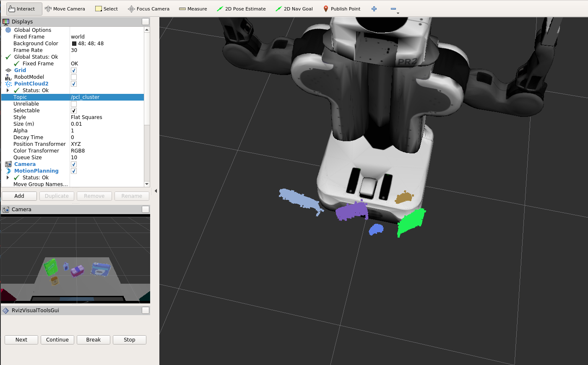Open the toolbar overflow arrow below minus icon
This screenshot has width=588, height=365.
pos(398,13)
